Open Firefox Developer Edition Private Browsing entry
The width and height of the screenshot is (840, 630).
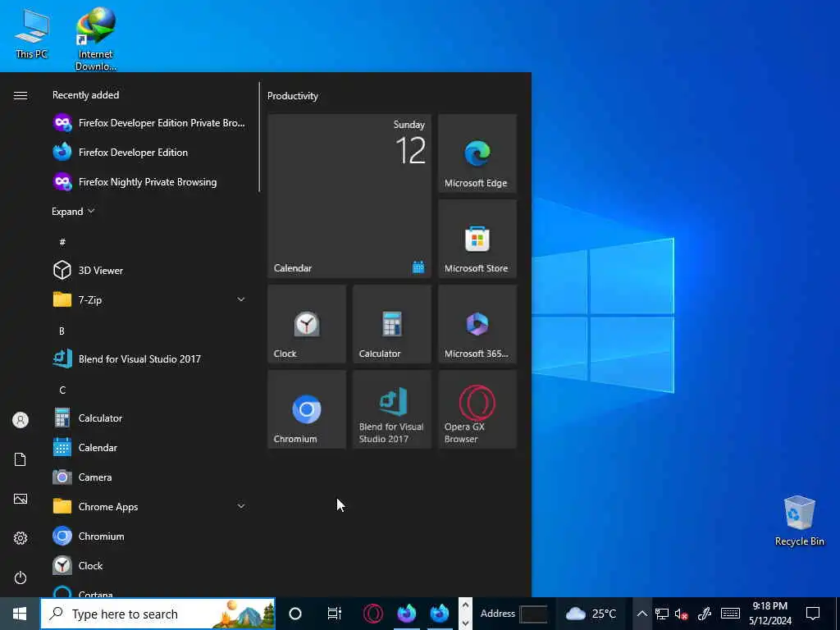click(149, 123)
